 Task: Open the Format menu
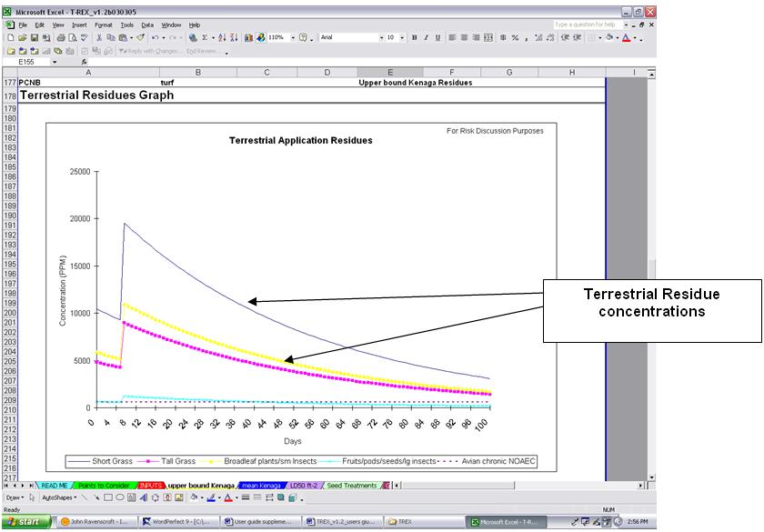[x=104, y=25]
